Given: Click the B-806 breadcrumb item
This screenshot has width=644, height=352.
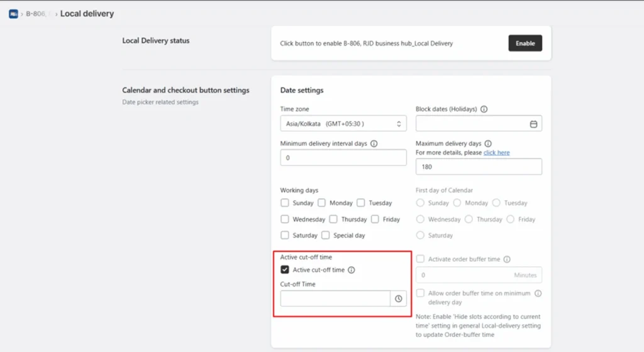Looking at the screenshot, I should (35, 14).
